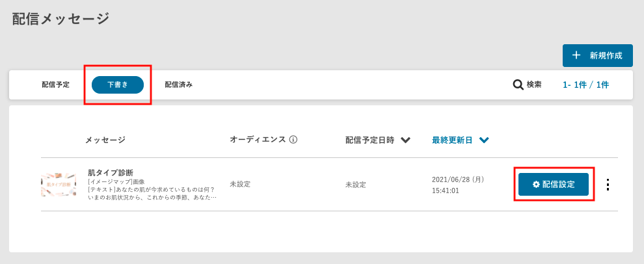
Task: Select the 下書き tab
Action: pyautogui.click(x=118, y=85)
